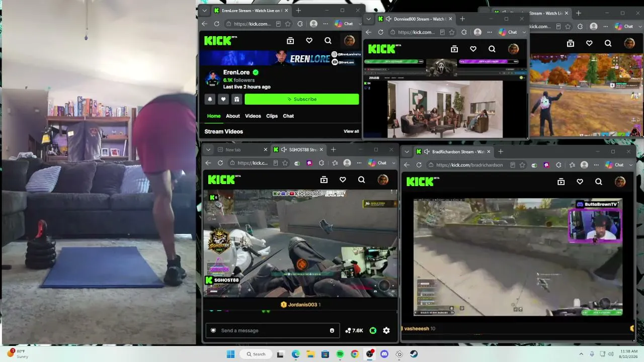Expand tab list chevron in the SGHOST88 window
Image resolution: width=644 pixels, height=362 pixels.
coord(208,150)
